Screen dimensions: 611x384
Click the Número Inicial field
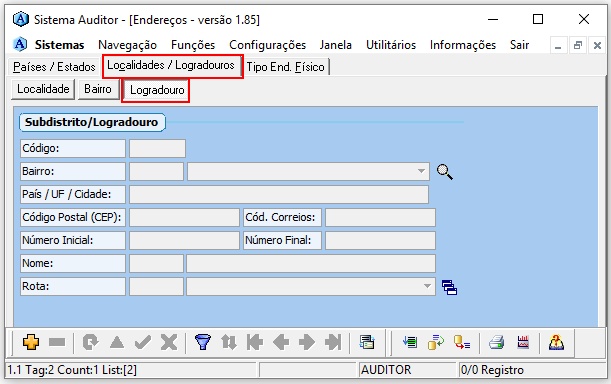click(184, 240)
